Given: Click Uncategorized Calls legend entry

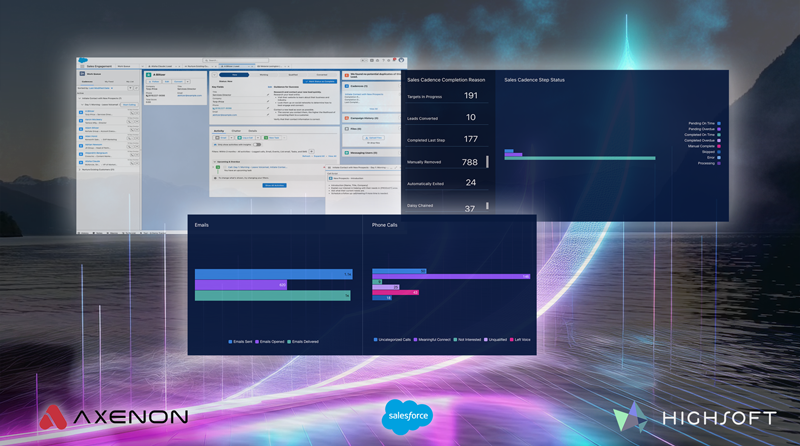Looking at the screenshot, I should [392, 339].
